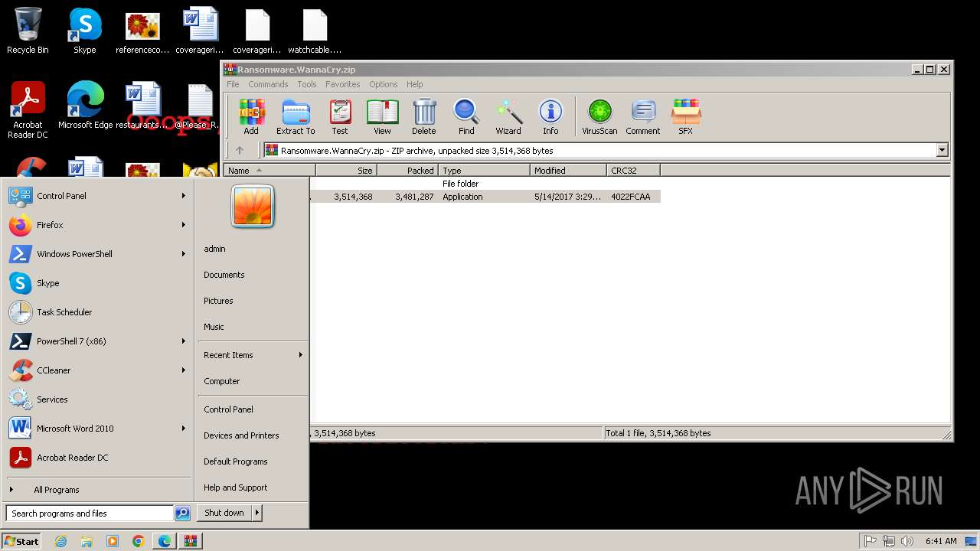The height and width of the screenshot is (551, 980).
Task: Click the clock showing 6:41 AM
Action: coord(941,541)
